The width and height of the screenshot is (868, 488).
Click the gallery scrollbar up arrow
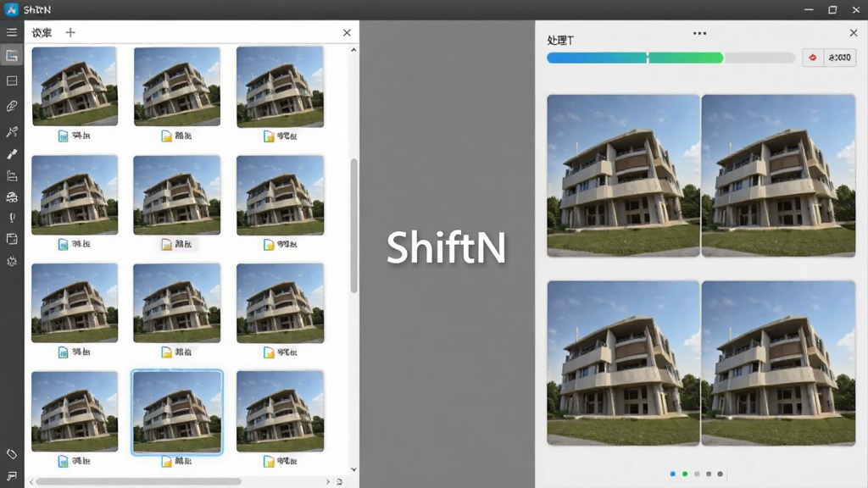tap(353, 50)
